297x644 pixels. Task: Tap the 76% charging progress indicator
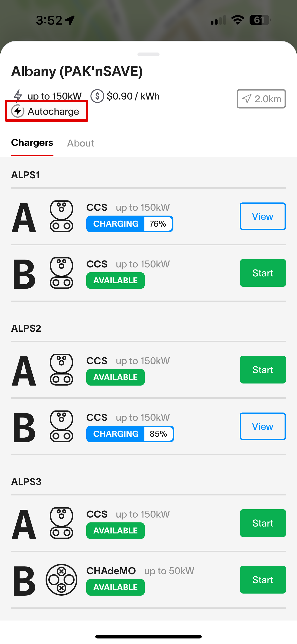point(158,224)
